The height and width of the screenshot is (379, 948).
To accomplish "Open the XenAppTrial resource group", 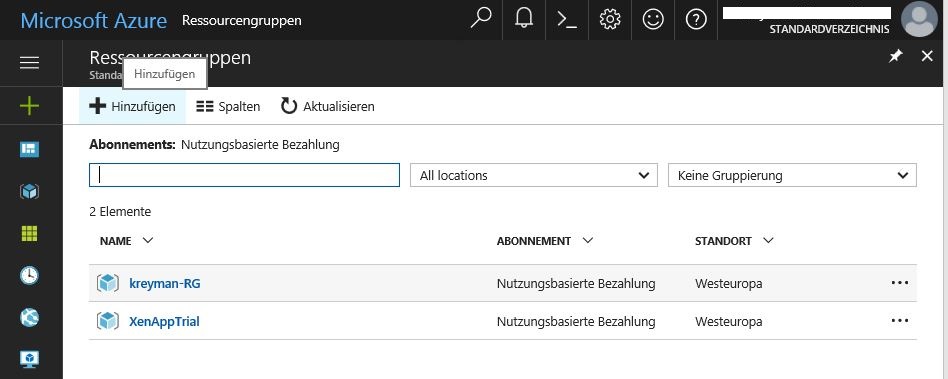I will pyautogui.click(x=164, y=321).
